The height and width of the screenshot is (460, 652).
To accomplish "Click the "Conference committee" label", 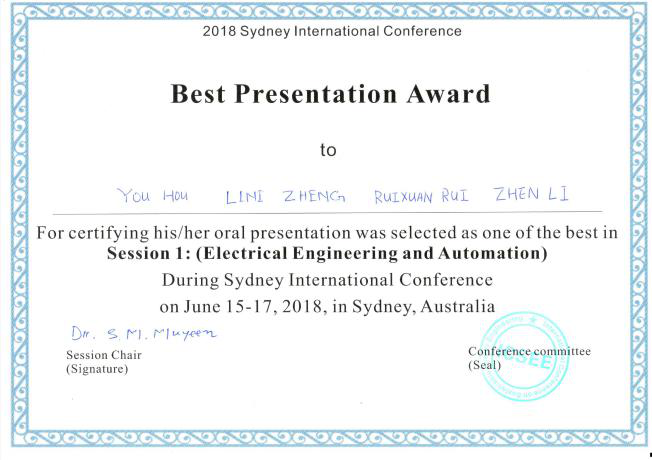I will click(x=529, y=351).
